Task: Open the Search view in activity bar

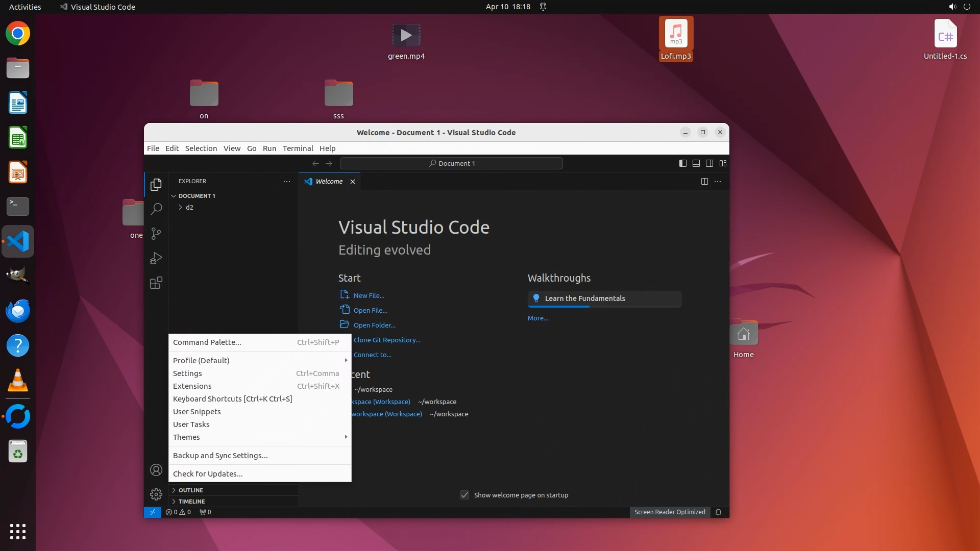Action: 156,209
